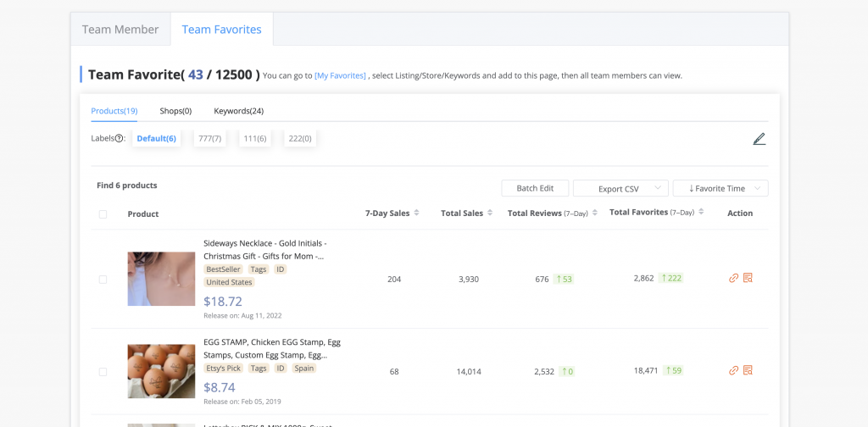
Task: Click the Labels help question mark icon
Action: 120,139
